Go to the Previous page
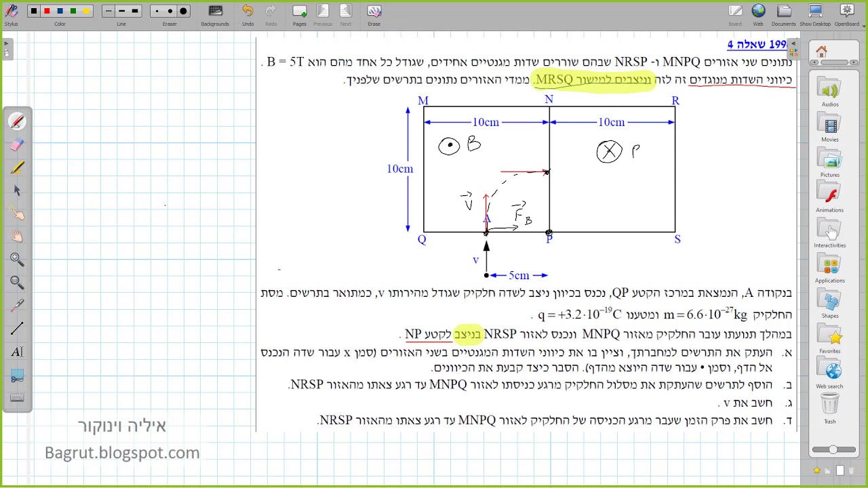Image resolution: width=868 pixels, height=488 pixels. tap(323, 14)
